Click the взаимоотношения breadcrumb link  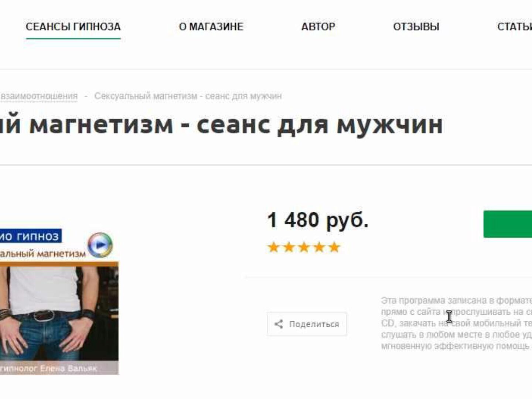(39, 96)
